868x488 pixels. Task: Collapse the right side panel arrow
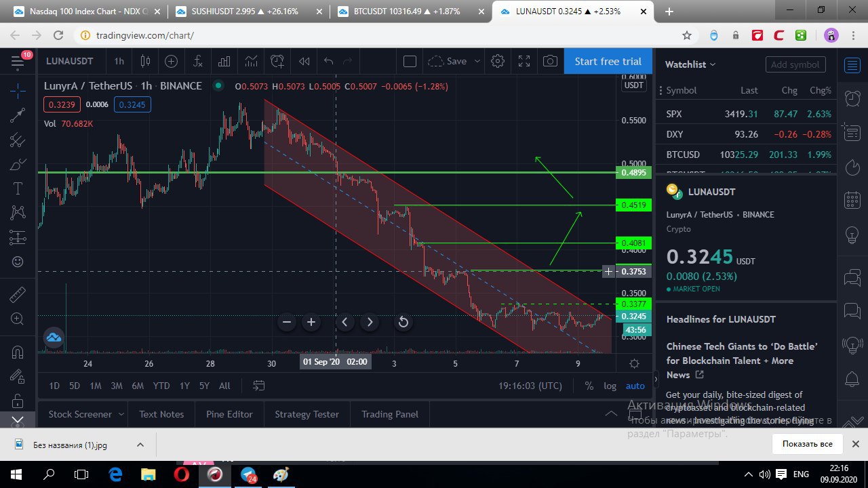pos(655,379)
